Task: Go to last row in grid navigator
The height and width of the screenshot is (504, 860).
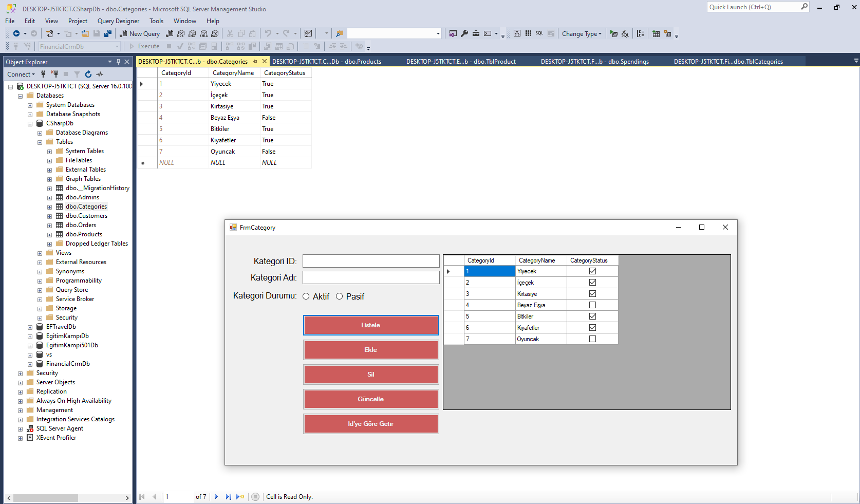Action: 228,497
